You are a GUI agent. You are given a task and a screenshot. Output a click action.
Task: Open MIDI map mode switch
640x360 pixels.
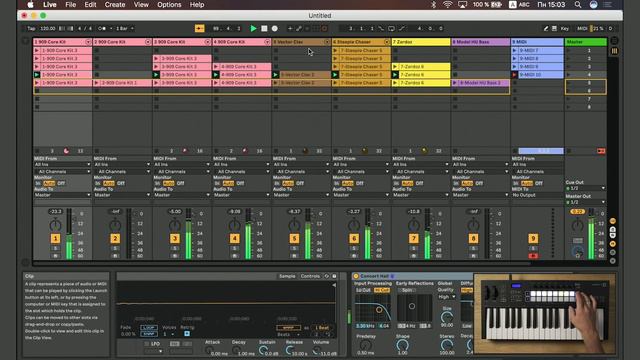582,29
